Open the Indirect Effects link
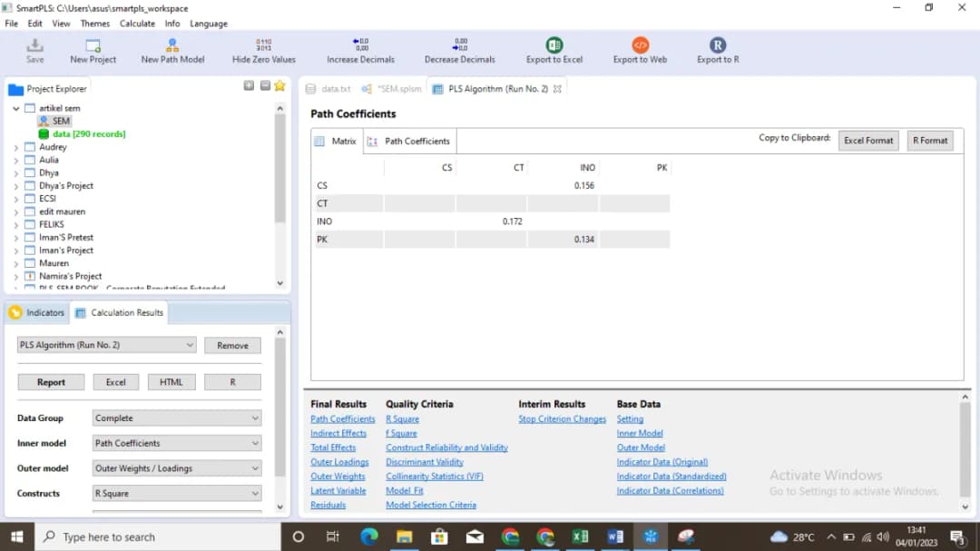 (338, 433)
